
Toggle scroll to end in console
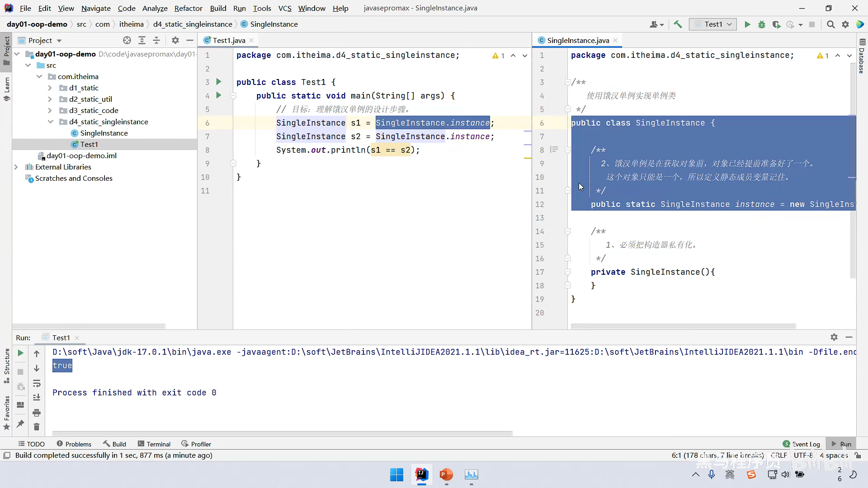pyautogui.click(x=37, y=398)
